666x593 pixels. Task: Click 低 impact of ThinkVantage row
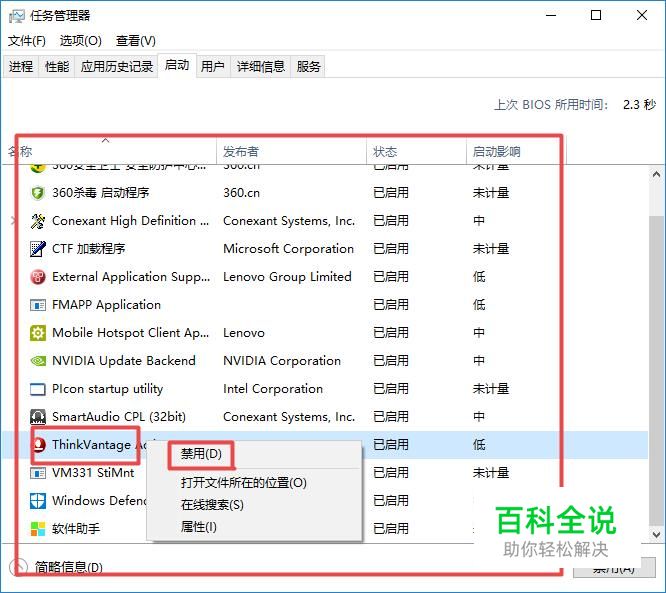pos(479,445)
